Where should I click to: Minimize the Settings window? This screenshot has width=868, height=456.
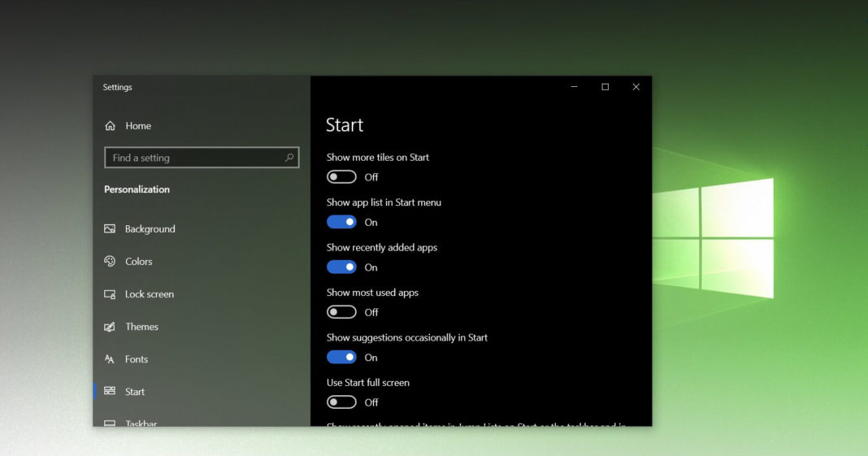click(x=574, y=87)
